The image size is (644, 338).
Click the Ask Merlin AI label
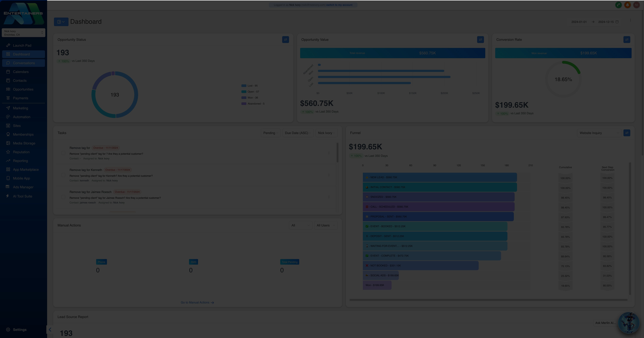tap(605, 323)
